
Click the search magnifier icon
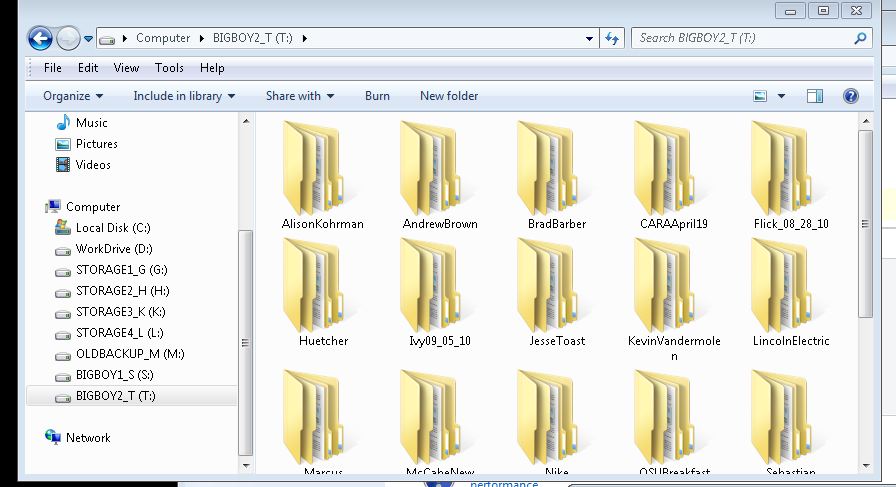pos(860,39)
